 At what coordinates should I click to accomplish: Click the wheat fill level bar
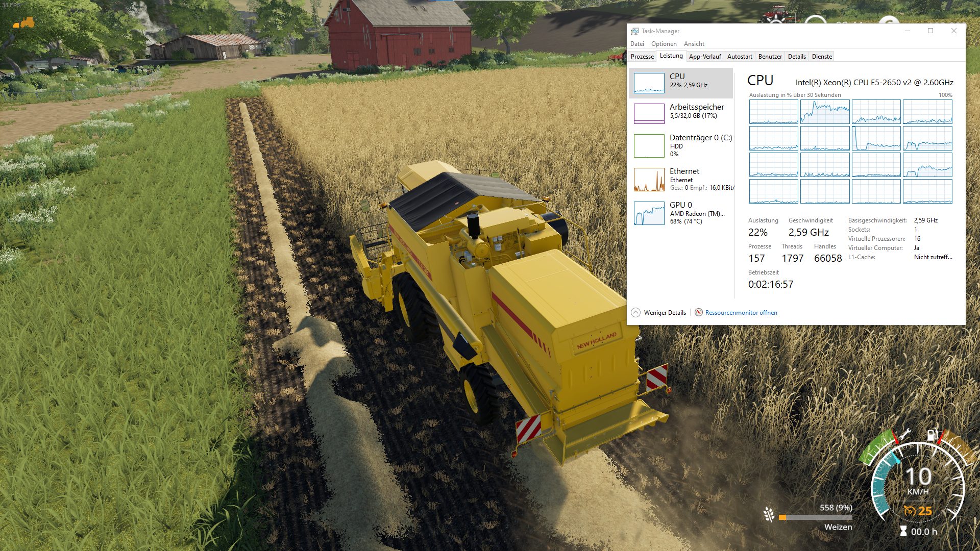[x=815, y=517]
